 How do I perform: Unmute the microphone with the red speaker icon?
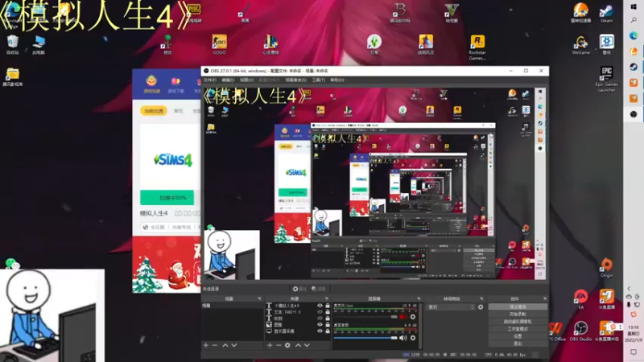coord(403,317)
